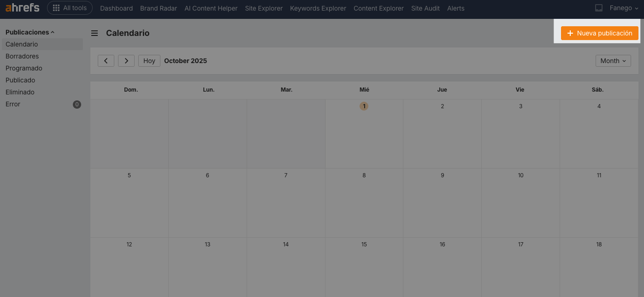Toggle the sidebar hamburger icon beside Calendario
Screen dimensions: 644x297
(95, 33)
